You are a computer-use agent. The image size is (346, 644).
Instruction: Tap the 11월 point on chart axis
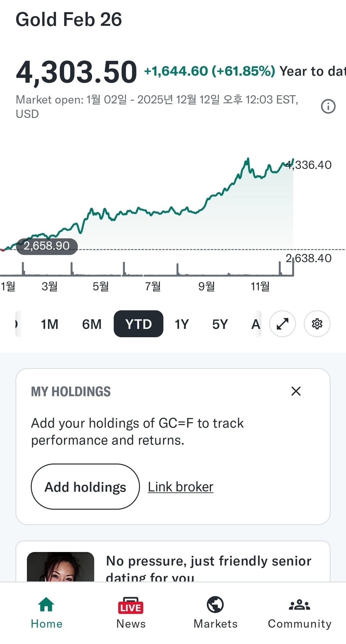260,286
